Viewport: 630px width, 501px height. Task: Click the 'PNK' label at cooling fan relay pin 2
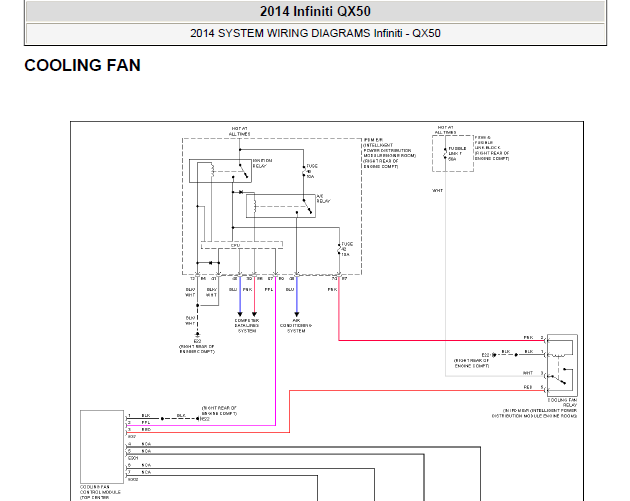coord(528,337)
